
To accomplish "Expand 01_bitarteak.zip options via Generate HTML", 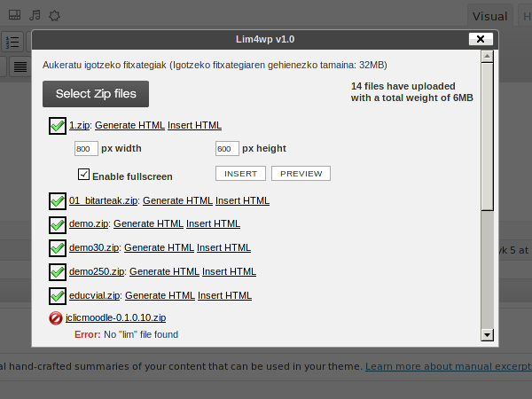I will coord(177,200).
